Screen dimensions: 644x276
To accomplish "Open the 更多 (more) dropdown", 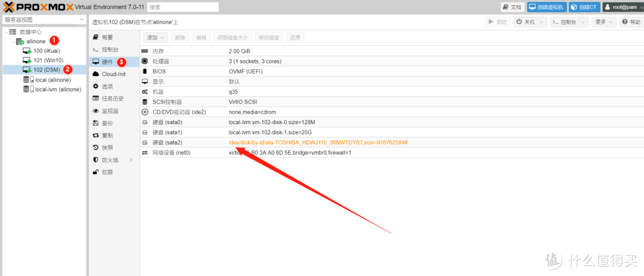I will 605,22.
